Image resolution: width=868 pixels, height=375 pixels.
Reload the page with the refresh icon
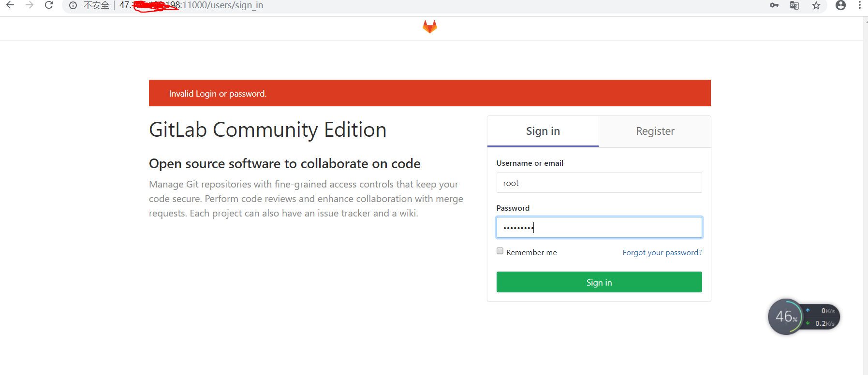(49, 5)
